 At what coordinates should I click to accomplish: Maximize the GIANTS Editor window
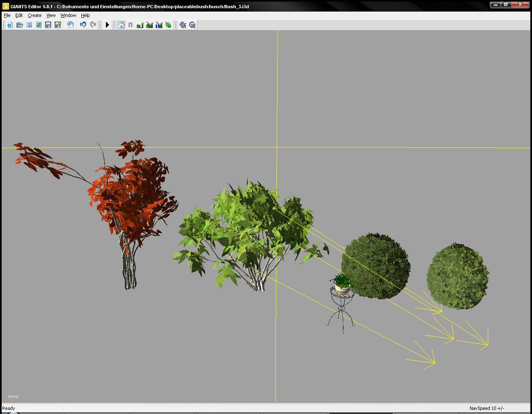[x=506, y=5]
